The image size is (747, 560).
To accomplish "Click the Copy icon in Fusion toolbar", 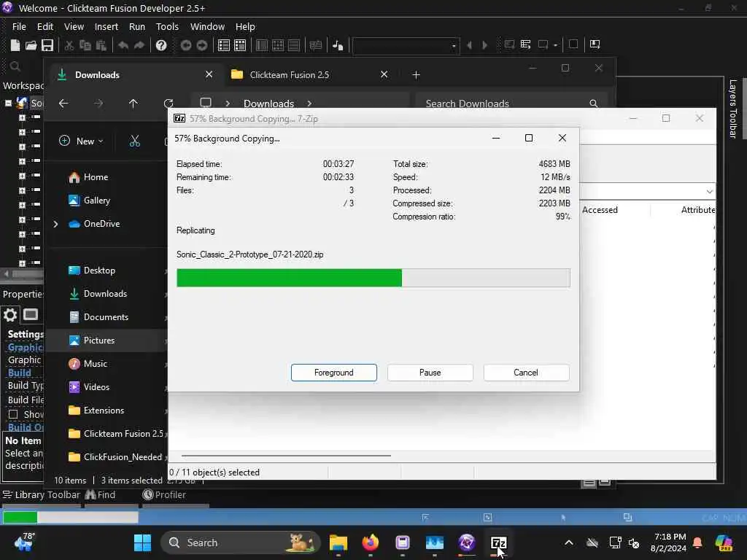I will 85,44.
